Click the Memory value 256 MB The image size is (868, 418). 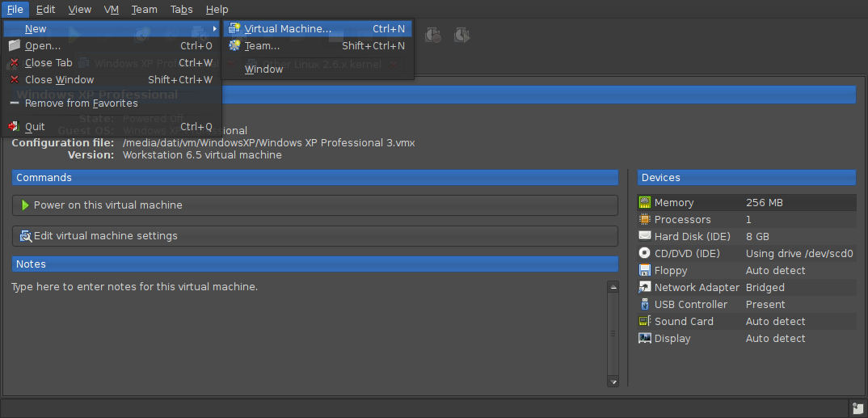tap(764, 203)
